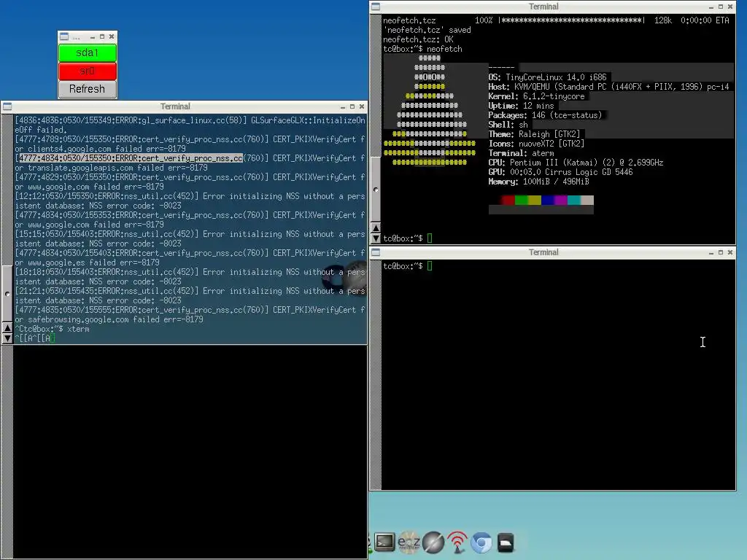The height and width of the screenshot is (560, 747).
Task: Click the 'Icons: nuoveXT2 [GTK2]' line
Action: 536,144
